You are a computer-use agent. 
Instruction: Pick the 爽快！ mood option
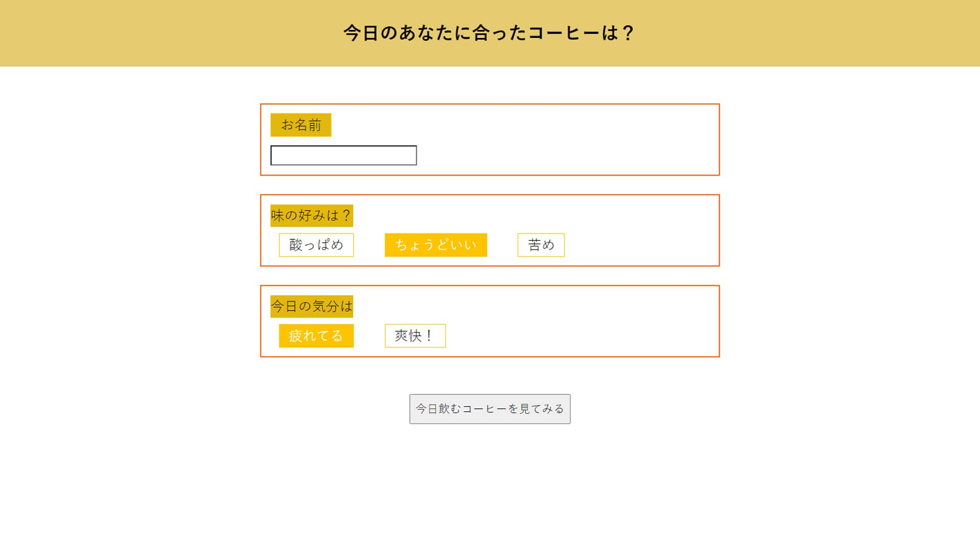click(x=415, y=336)
